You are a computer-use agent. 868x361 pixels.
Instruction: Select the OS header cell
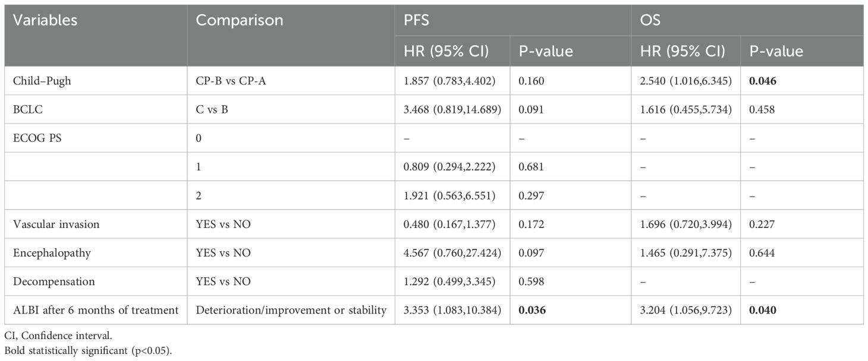click(649, 20)
